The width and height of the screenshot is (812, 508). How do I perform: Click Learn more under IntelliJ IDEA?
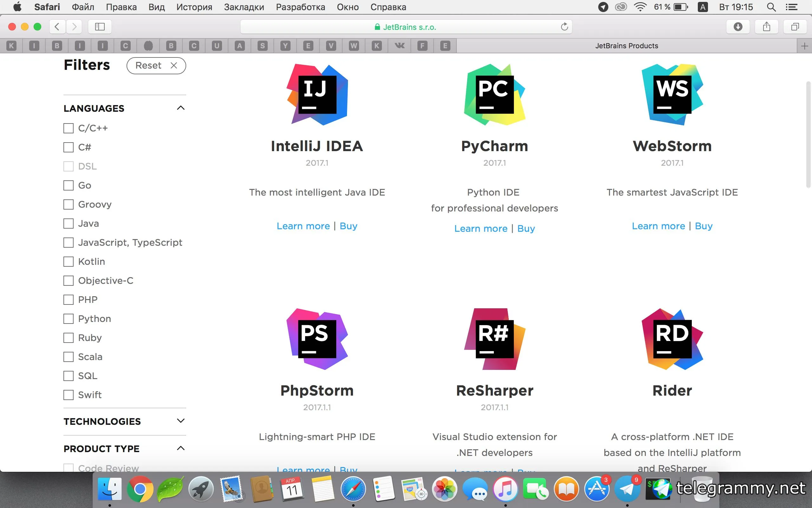point(303,226)
